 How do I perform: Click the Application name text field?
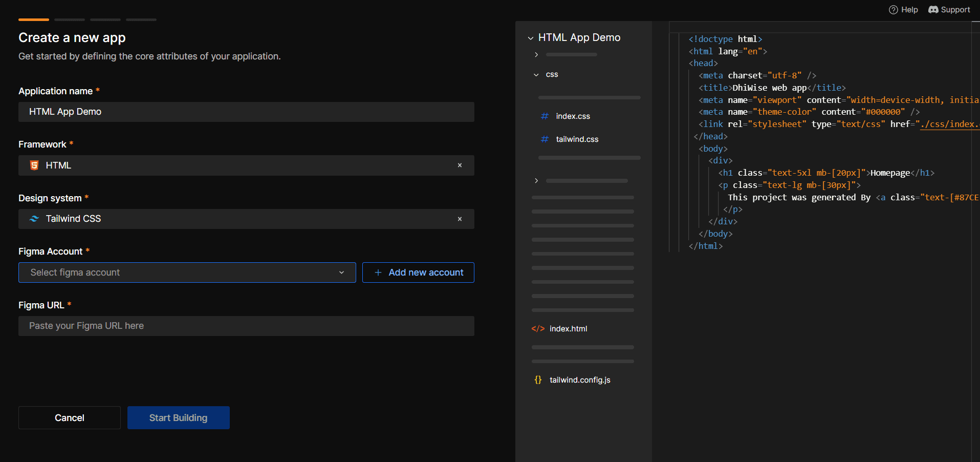pyautogui.click(x=246, y=112)
